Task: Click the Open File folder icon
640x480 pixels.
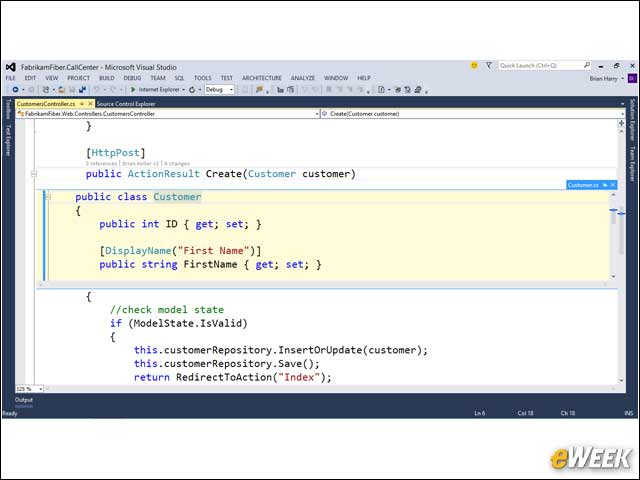Action: 62,89
